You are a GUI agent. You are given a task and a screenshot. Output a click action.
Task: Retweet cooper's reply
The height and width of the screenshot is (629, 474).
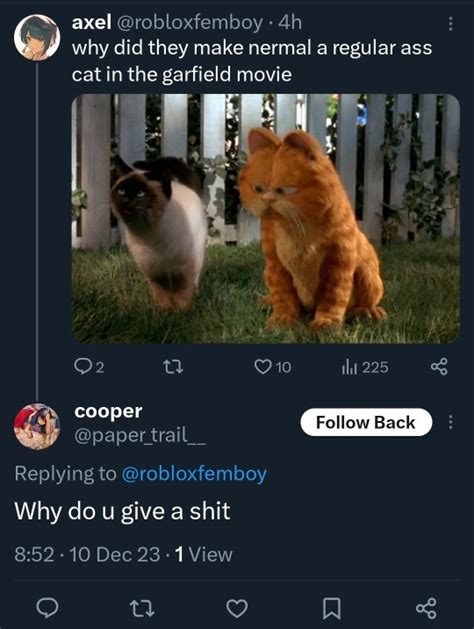click(143, 608)
